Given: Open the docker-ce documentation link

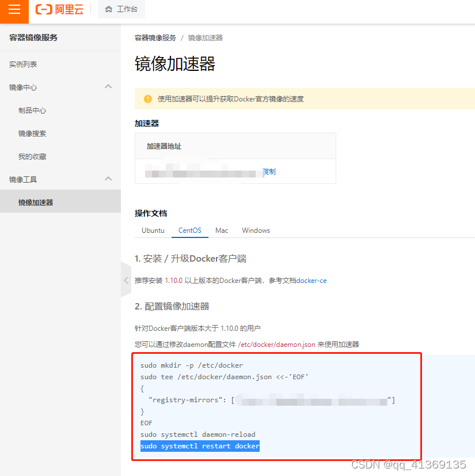Looking at the screenshot, I should 311,281.
